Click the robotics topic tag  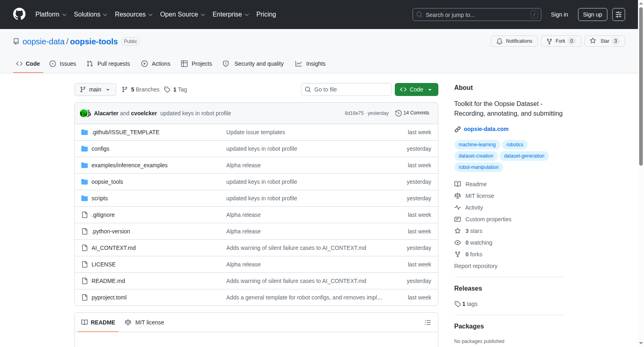[515, 145]
